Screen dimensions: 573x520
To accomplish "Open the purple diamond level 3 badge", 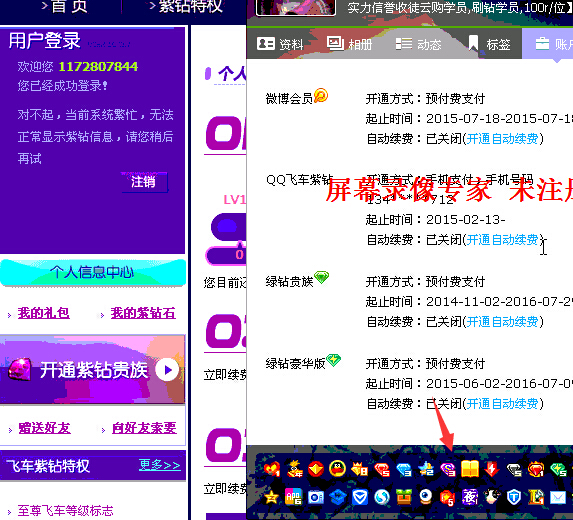I will click(448, 469).
